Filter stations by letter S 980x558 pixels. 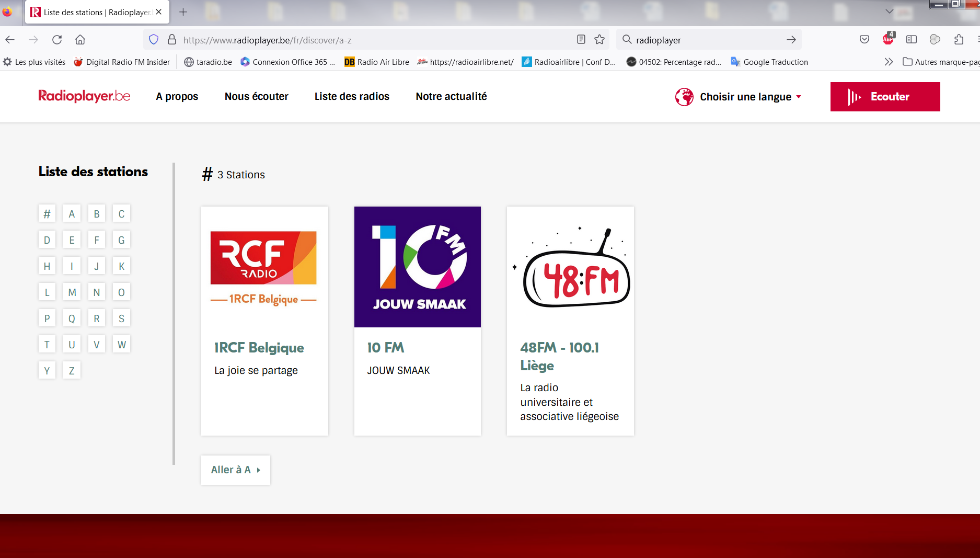pyautogui.click(x=121, y=318)
